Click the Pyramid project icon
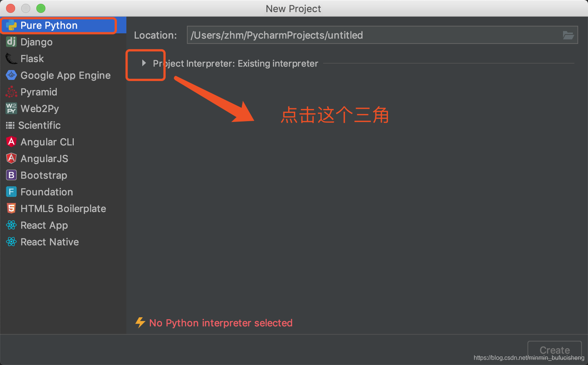Screen dimensions: 588x365 11,92
